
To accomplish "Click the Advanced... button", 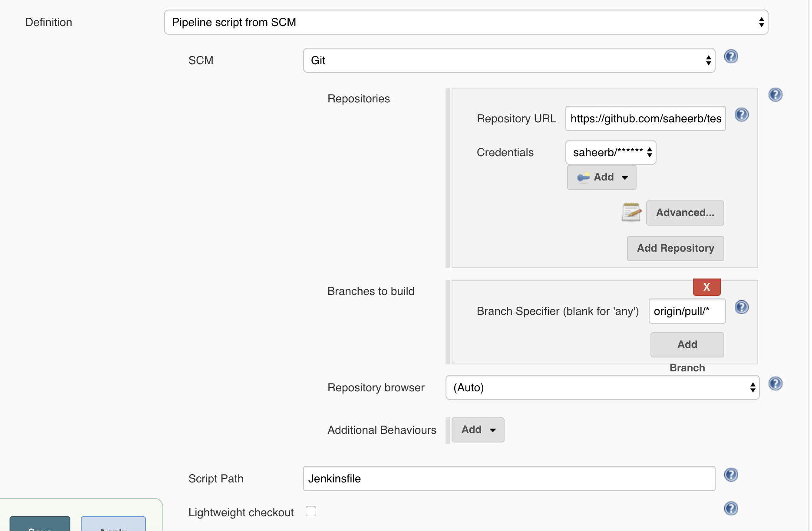I will pos(685,213).
